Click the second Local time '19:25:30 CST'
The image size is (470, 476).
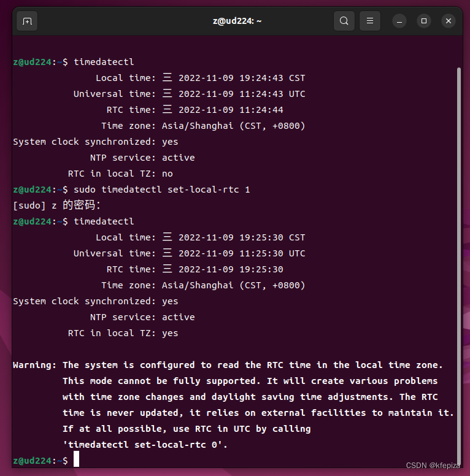point(272,237)
